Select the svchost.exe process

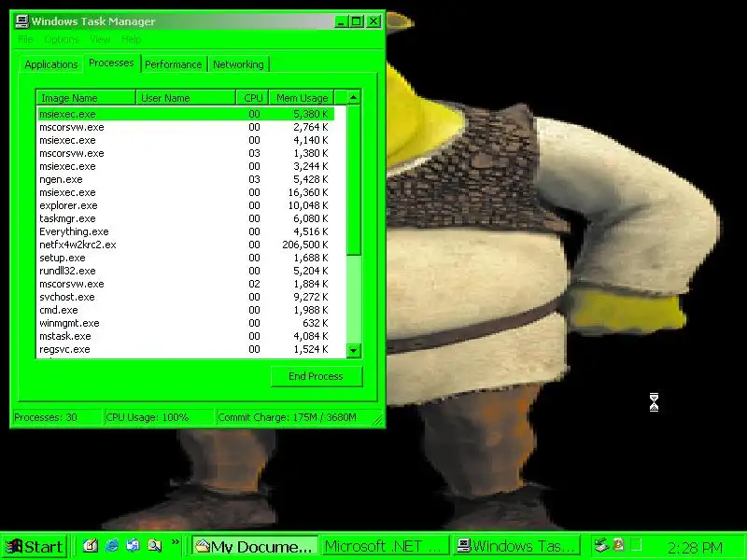coord(186,297)
